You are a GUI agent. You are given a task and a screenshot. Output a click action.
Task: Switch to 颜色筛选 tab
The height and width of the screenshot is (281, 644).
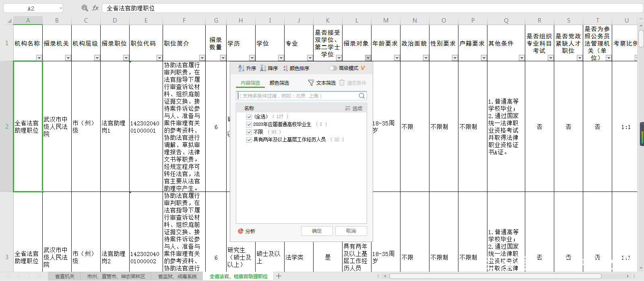(279, 83)
